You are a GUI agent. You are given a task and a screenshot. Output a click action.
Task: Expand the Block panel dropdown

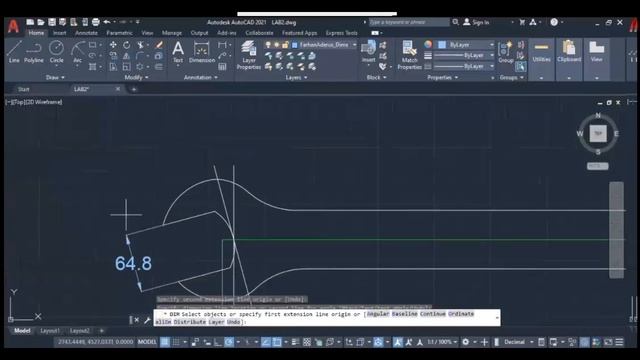coord(376,77)
